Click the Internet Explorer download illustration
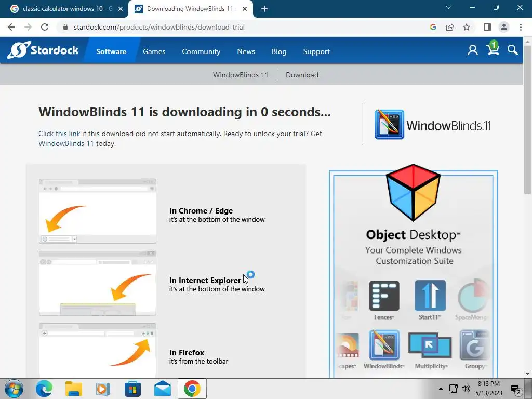Image resolution: width=532 pixels, height=399 pixels. pos(97,283)
